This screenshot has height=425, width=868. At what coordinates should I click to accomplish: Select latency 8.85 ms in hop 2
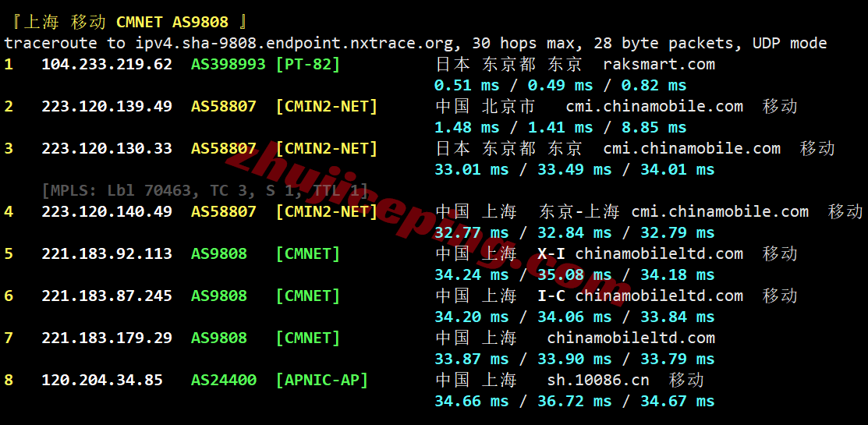654,127
